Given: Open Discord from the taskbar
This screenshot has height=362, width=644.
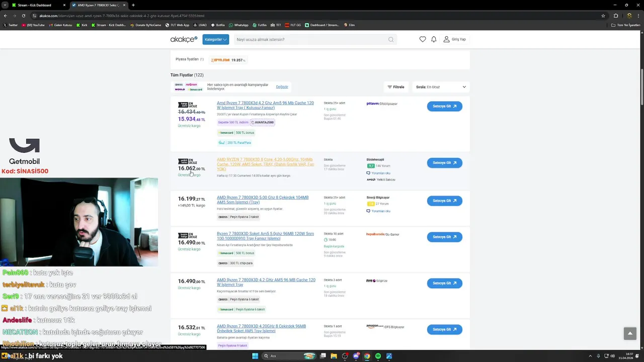Looking at the screenshot, I should (356, 356).
